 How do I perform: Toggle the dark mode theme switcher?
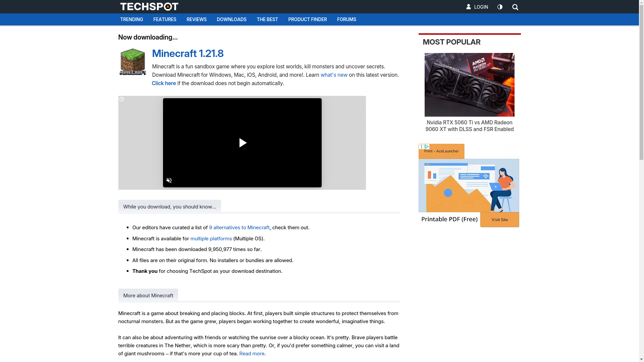pyautogui.click(x=500, y=7)
